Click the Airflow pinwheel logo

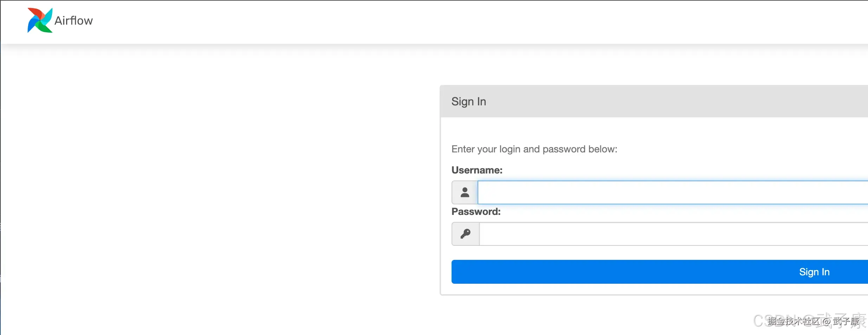(x=40, y=20)
